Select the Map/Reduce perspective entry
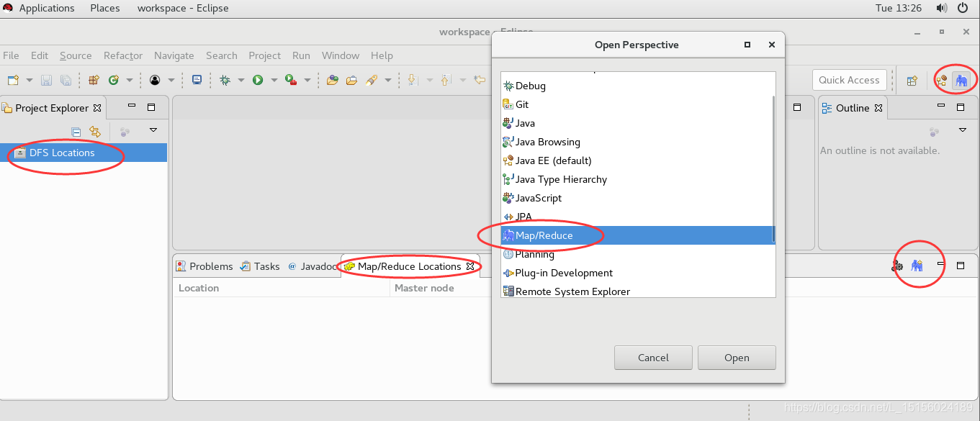The height and width of the screenshot is (421, 980). 636,235
